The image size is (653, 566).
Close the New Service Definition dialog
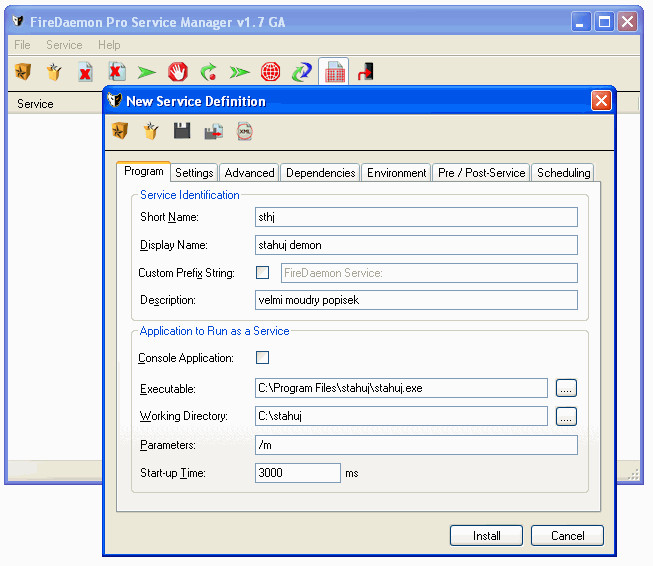[x=601, y=101]
